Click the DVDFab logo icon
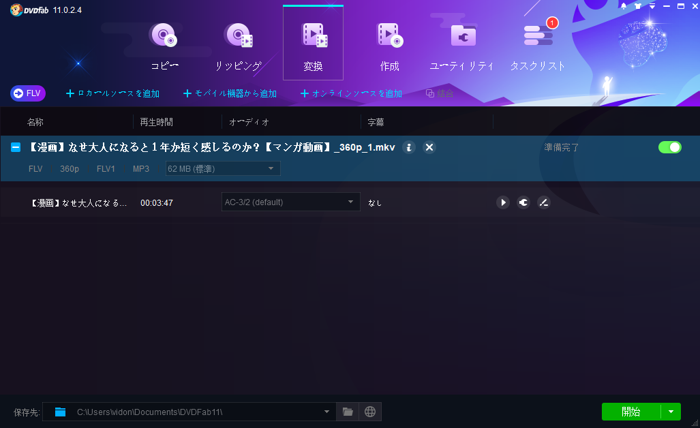Image resolution: width=700 pixels, height=428 pixels. coord(17,10)
